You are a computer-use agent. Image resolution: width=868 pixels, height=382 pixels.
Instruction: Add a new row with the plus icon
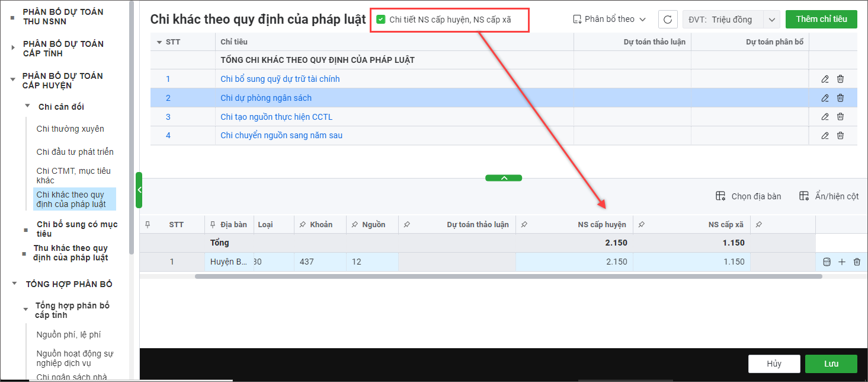pyautogui.click(x=842, y=262)
